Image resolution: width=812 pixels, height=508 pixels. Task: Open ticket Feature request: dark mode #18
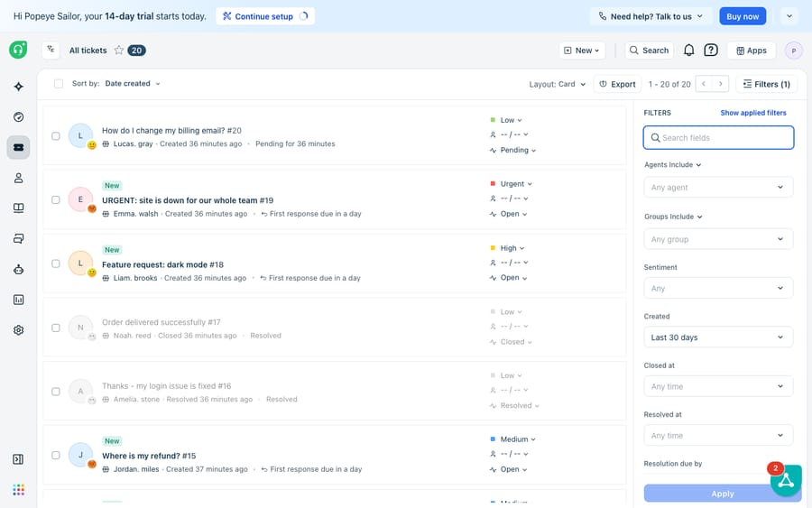click(162, 264)
